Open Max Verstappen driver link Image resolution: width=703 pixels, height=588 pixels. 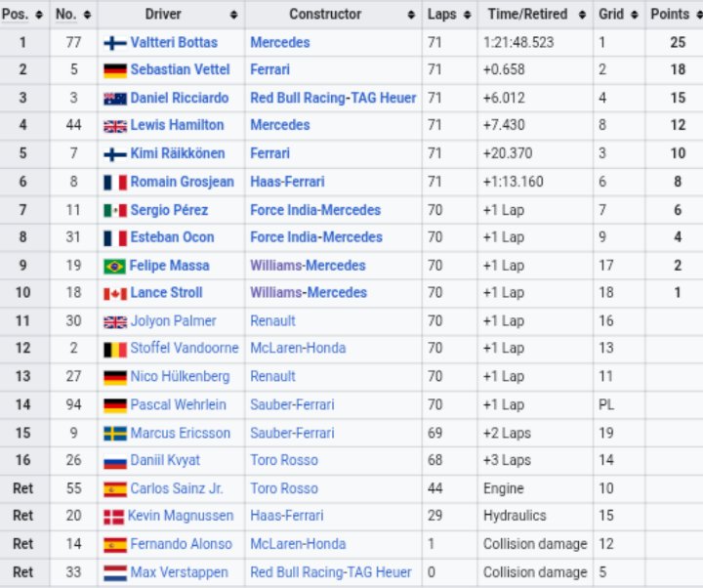179,572
